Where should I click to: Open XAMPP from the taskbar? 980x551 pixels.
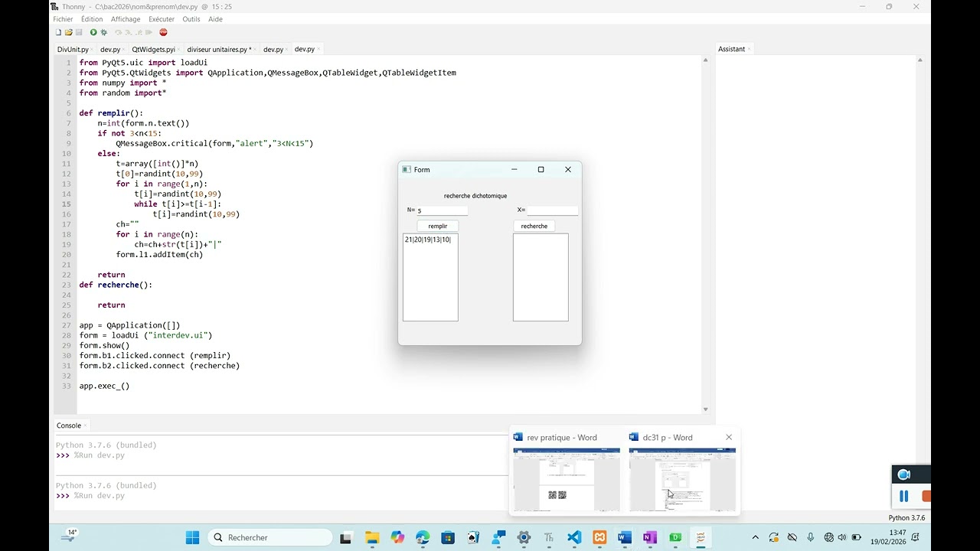599,537
